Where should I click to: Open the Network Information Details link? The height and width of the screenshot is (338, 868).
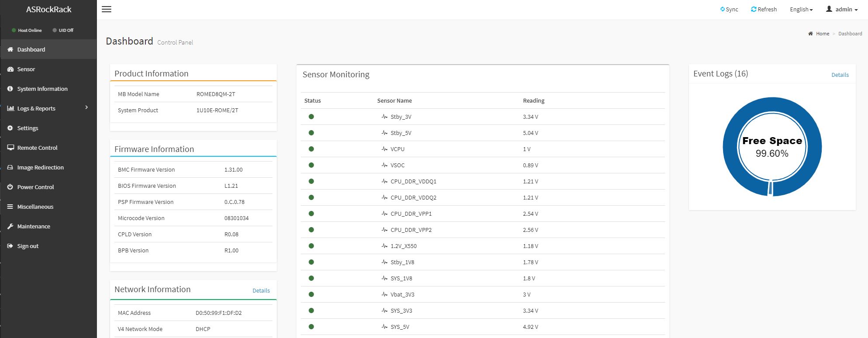tap(261, 290)
